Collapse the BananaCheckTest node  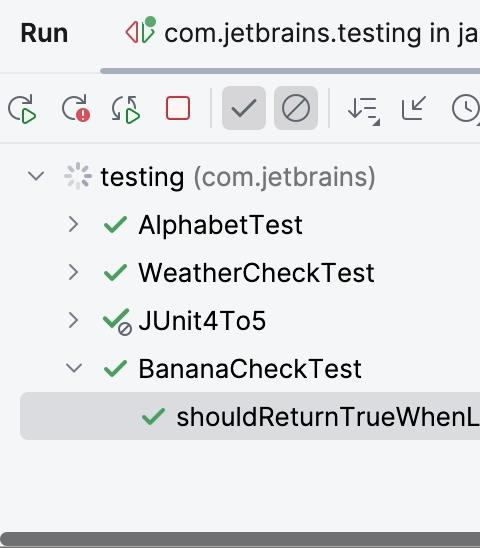(x=74, y=368)
